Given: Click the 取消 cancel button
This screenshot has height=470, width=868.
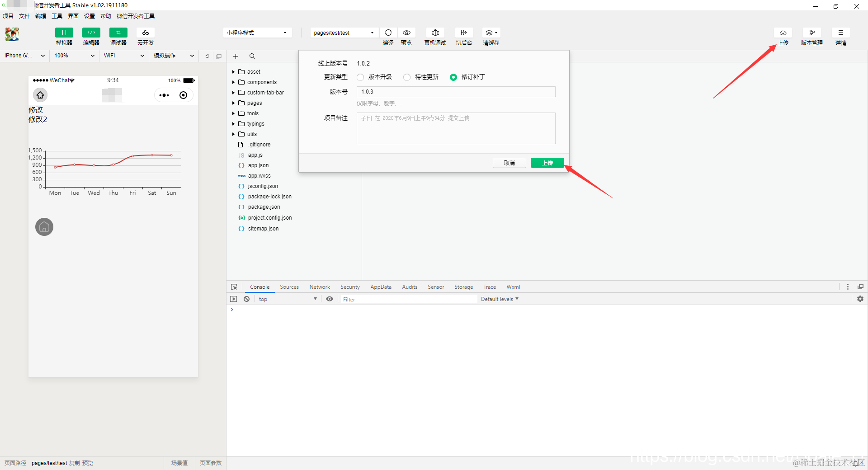Looking at the screenshot, I should click(509, 163).
